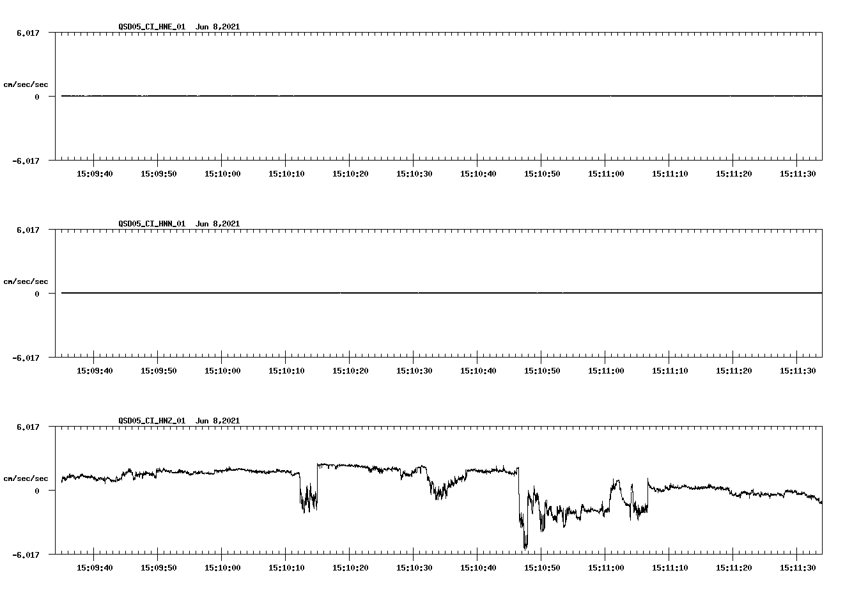Select the 6.017 upper limit on HNE plot

click(x=28, y=33)
